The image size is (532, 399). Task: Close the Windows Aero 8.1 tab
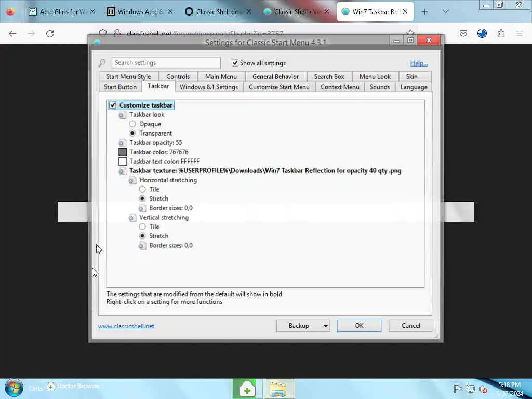(170, 11)
